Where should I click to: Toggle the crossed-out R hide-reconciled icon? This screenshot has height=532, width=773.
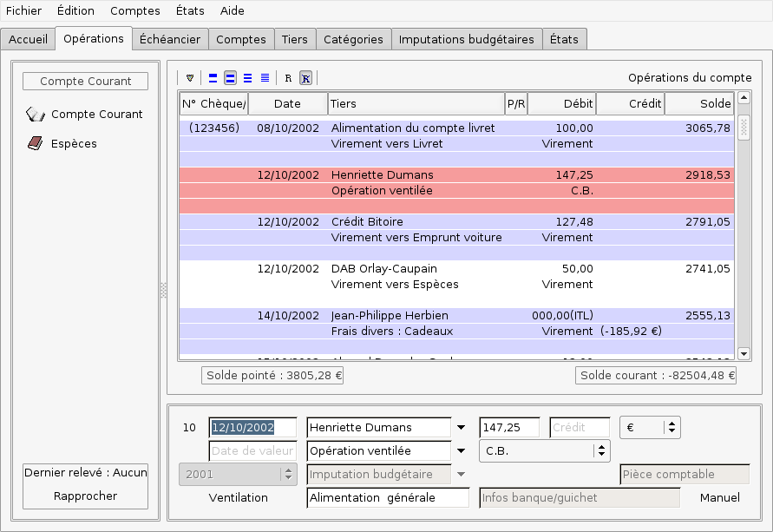(x=305, y=78)
